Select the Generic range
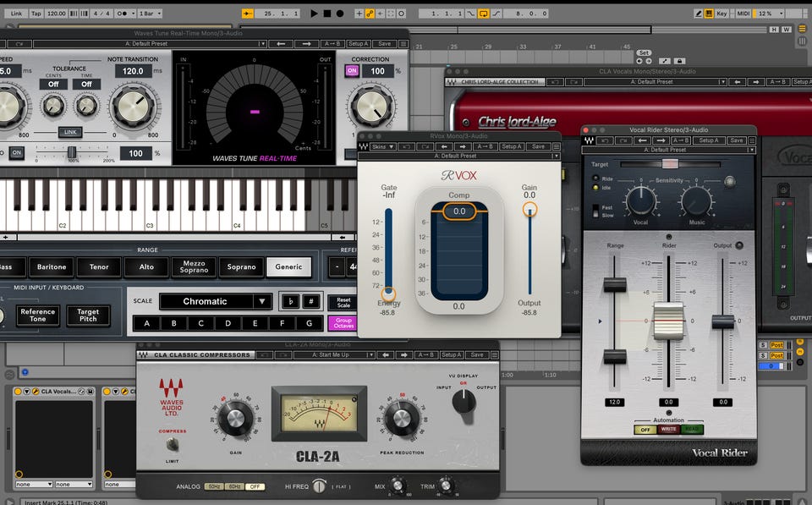 click(x=289, y=266)
